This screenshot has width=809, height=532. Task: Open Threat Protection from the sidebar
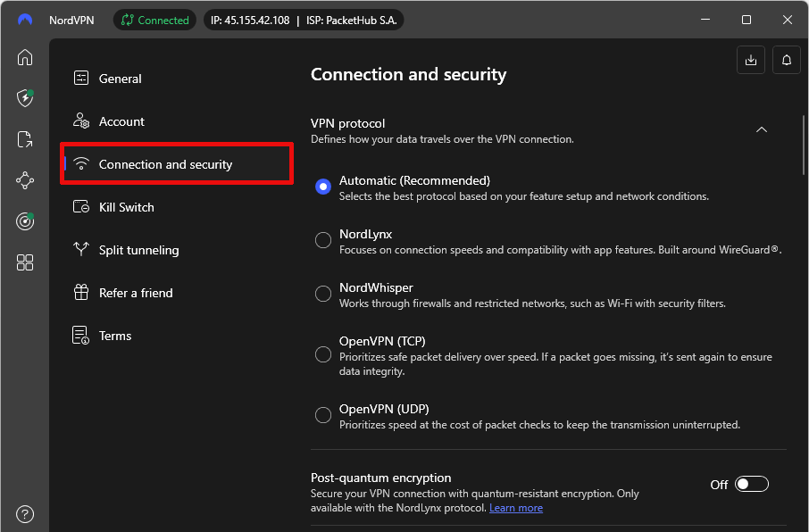[x=24, y=98]
